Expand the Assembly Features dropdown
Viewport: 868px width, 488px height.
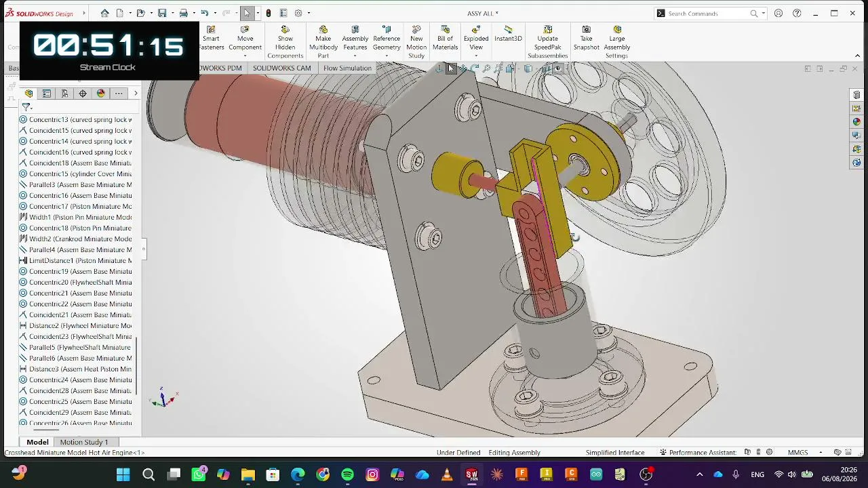[x=355, y=56]
